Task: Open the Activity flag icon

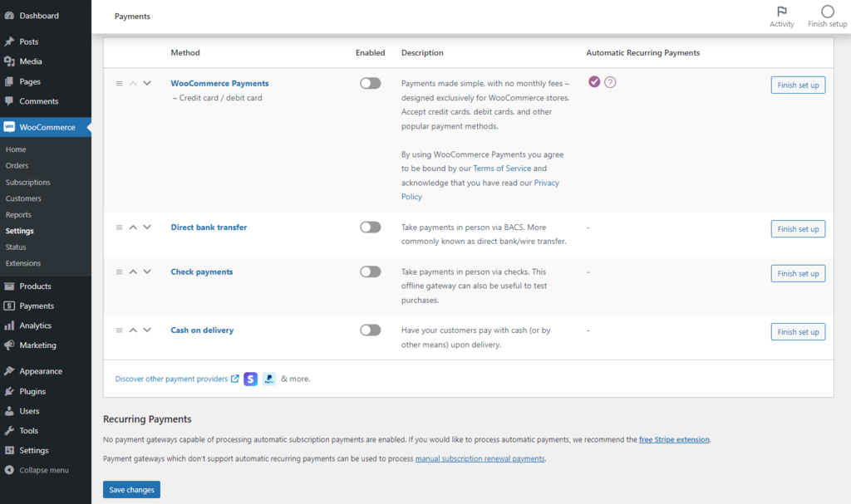Action: pyautogui.click(x=781, y=12)
